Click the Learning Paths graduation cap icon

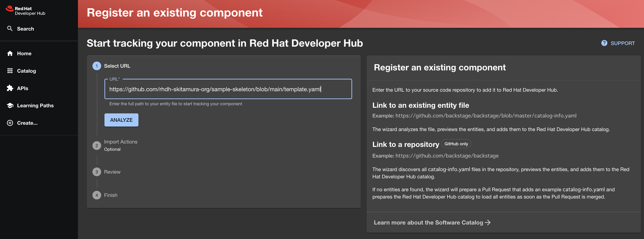pyautogui.click(x=10, y=105)
